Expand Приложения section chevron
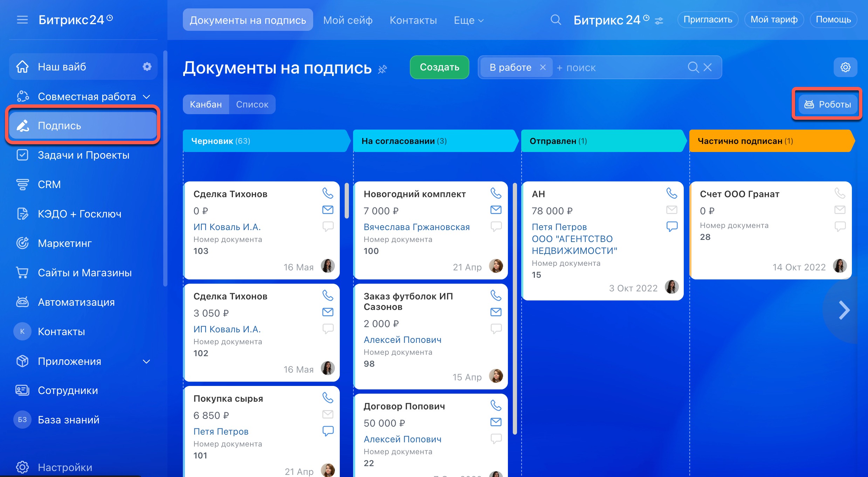 [147, 361]
